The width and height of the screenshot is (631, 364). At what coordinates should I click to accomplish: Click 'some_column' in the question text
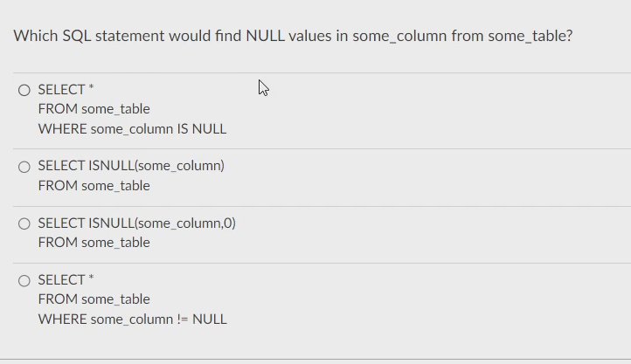[399, 36]
